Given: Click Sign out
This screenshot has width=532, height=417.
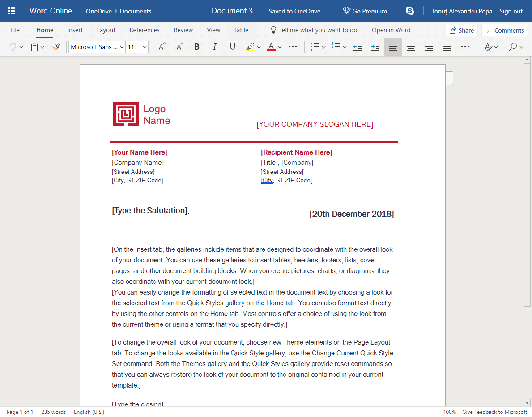Looking at the screenshot, I should 511,11.
